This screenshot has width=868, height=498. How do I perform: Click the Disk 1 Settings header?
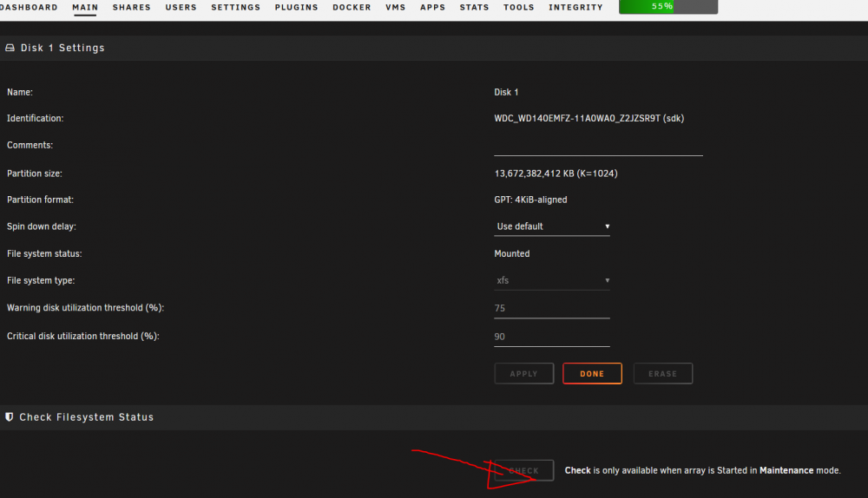(62, 48)
